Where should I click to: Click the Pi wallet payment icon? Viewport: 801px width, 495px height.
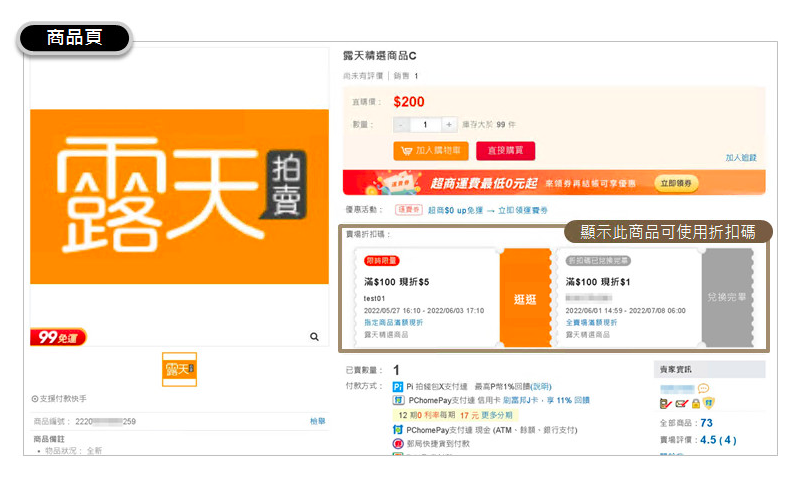397,386
